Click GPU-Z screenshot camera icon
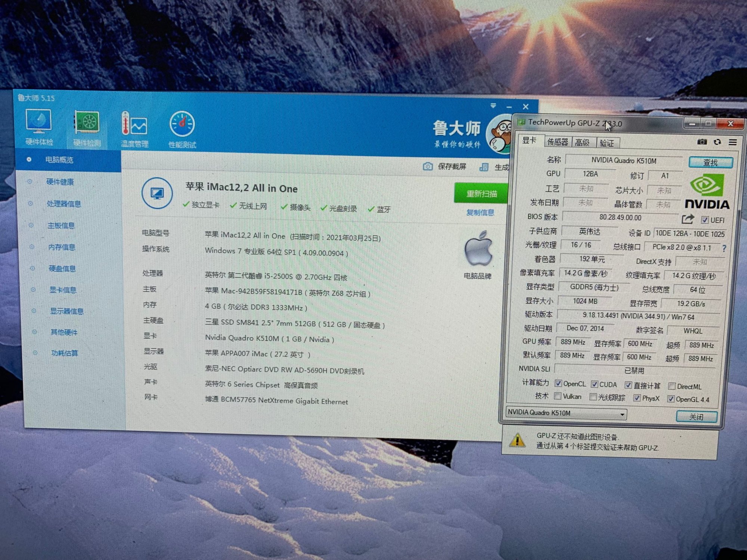Screen dimensions: 747x560 (702, 142)
